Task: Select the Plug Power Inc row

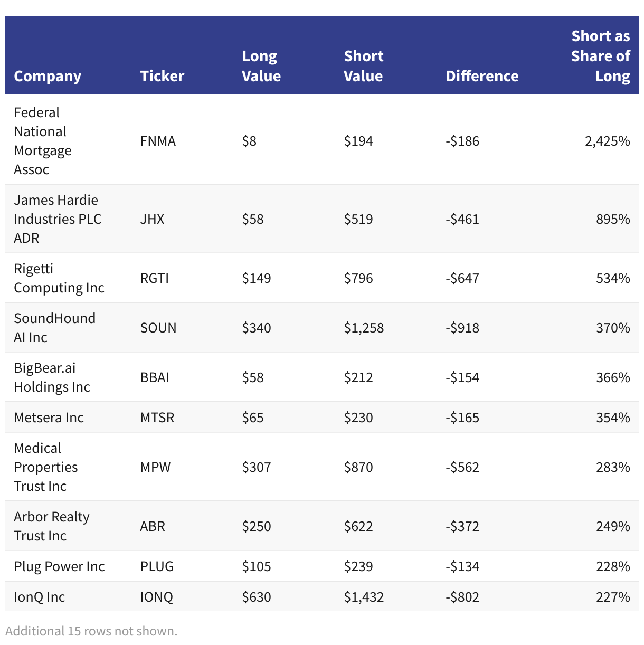Action: click(59, 566)
